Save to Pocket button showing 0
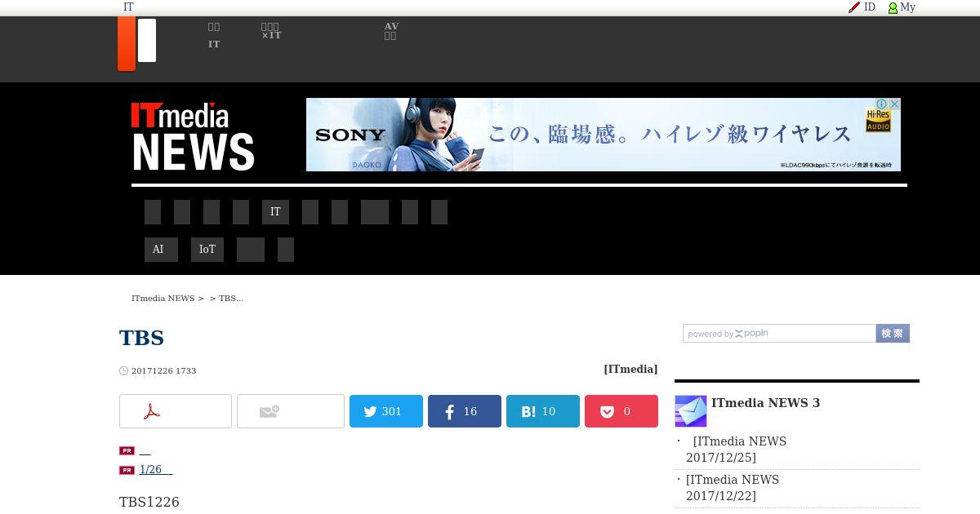The height and width of the screenshot is (514, 980). (621, 411)
